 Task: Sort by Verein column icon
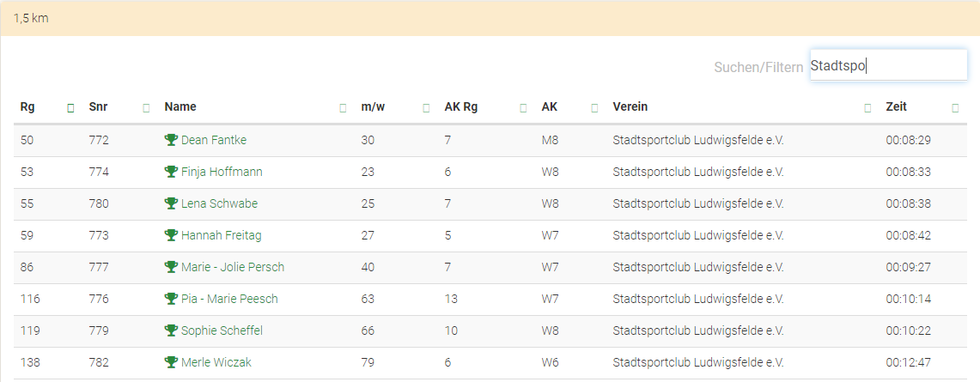tap(867, 108)
